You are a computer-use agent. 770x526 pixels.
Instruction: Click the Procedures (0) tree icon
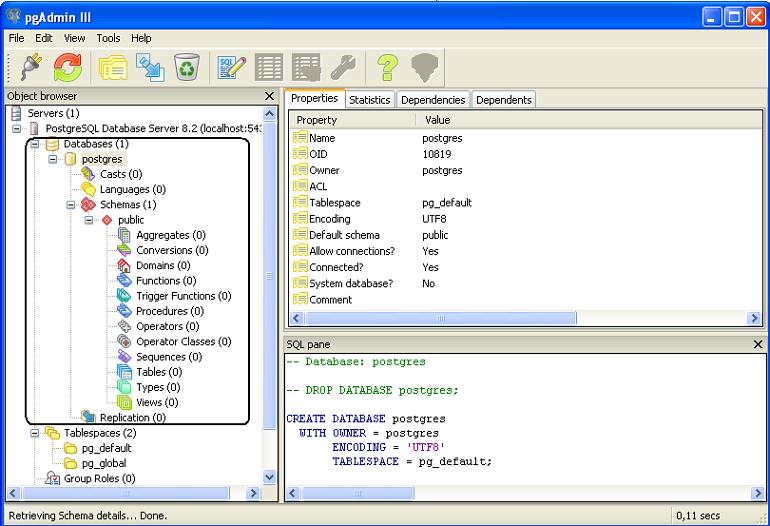click(124, 311)
